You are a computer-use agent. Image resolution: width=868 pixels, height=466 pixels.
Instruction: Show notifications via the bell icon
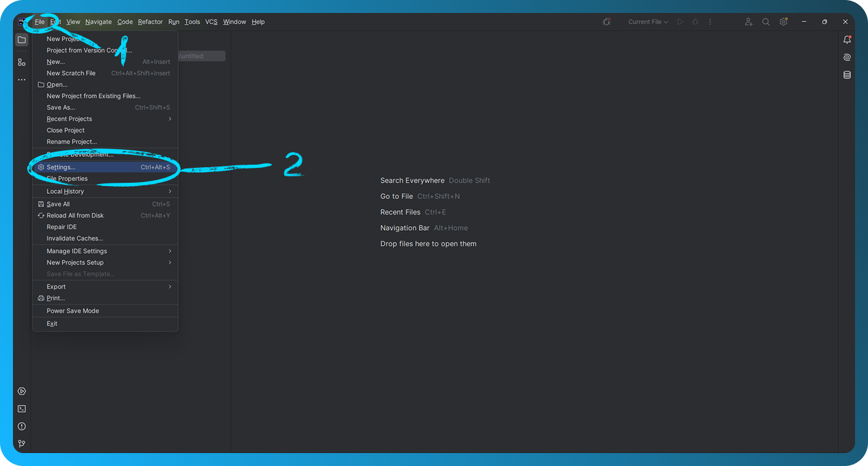click(x=847, y=40)
